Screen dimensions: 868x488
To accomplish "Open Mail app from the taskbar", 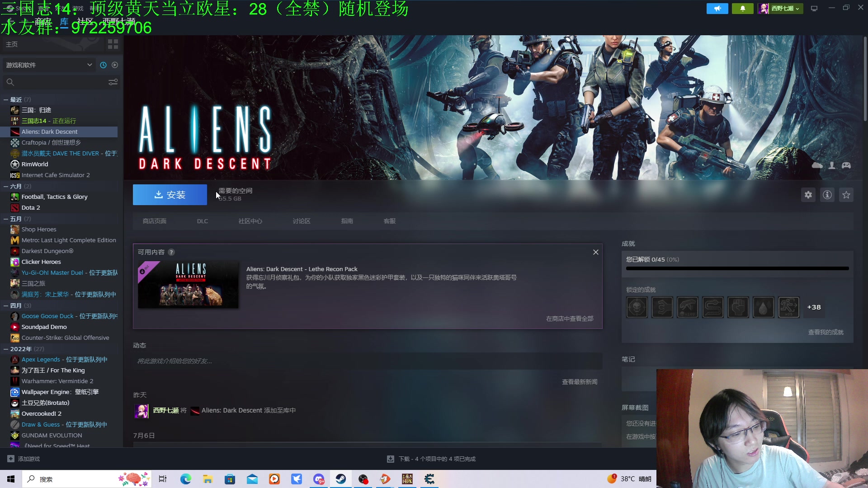I will (252, 479).
